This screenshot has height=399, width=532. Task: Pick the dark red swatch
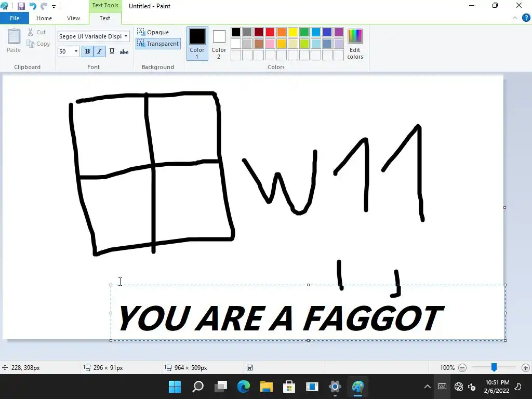point(259,32)
